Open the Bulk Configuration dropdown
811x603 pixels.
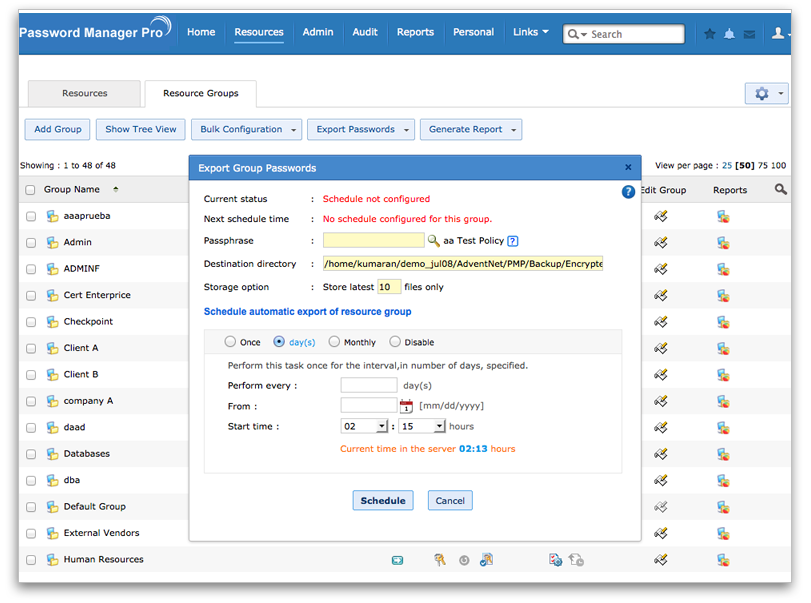point(247,129)
